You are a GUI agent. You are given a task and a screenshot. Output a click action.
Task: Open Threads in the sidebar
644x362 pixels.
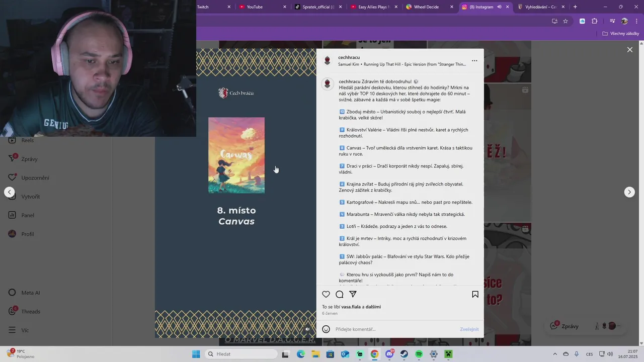click(x=24, y=311)
